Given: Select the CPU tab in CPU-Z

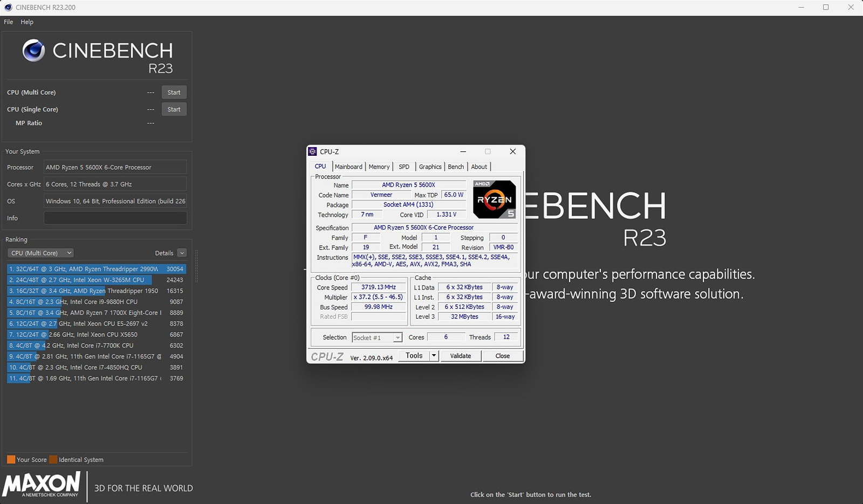Looking at the screenshot, I should click(x=320, y=167).
